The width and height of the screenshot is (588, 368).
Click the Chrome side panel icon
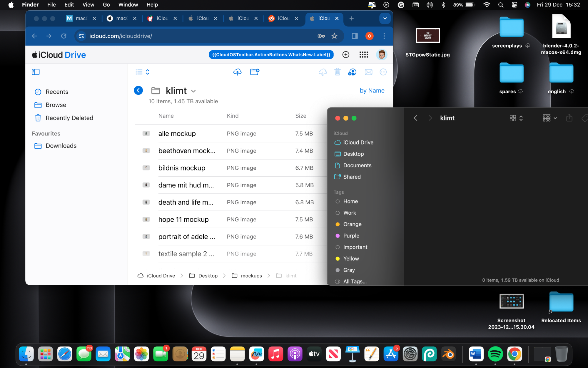(355, 36)
